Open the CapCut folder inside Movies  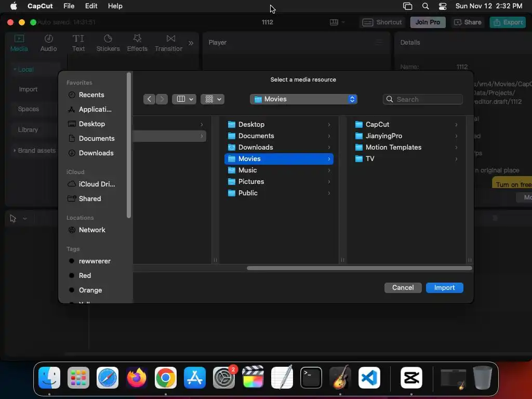click(406, 125)
